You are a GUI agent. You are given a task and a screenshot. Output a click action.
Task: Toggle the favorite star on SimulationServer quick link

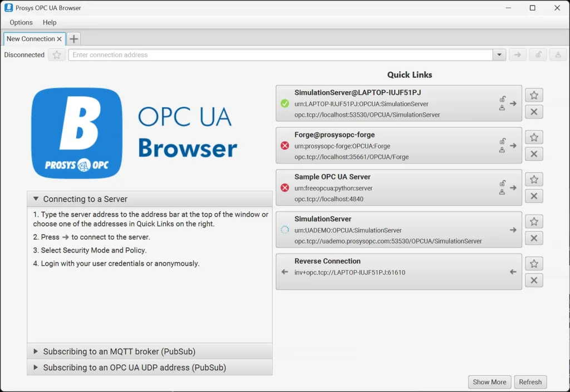click(x=533, y=221)
